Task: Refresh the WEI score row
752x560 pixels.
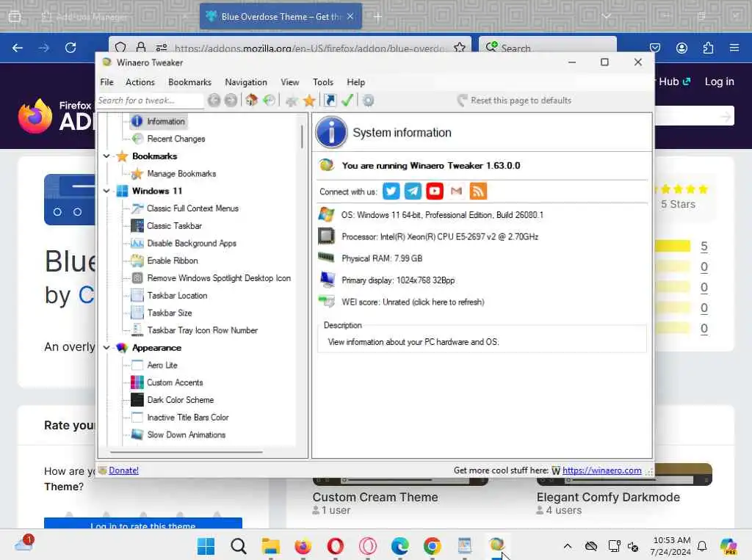Action: (413, 302)
